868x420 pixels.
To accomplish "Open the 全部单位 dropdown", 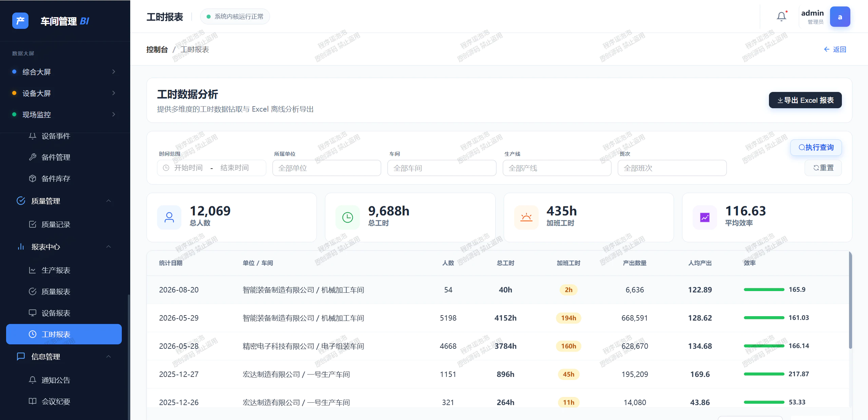I will tap(327, 168).
